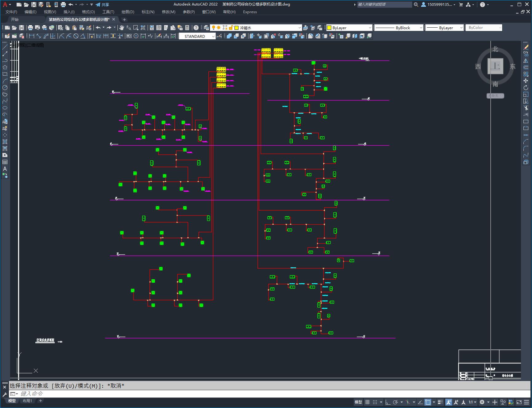Open the Plot print icon

point(30,28)
